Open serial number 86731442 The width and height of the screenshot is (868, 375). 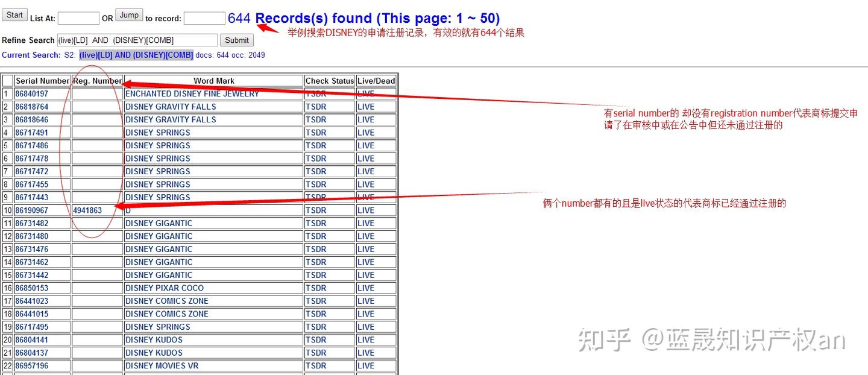coord(32,275)
